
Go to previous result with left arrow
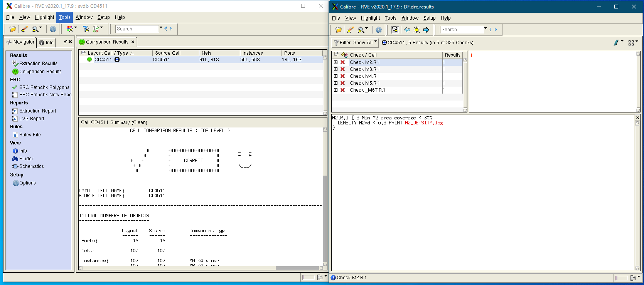pyautogui.click(x=407, y=30)
